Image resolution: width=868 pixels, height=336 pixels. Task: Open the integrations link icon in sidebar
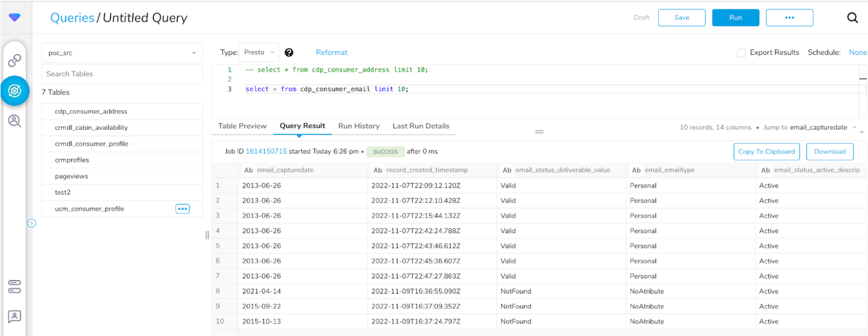[15, 59]
